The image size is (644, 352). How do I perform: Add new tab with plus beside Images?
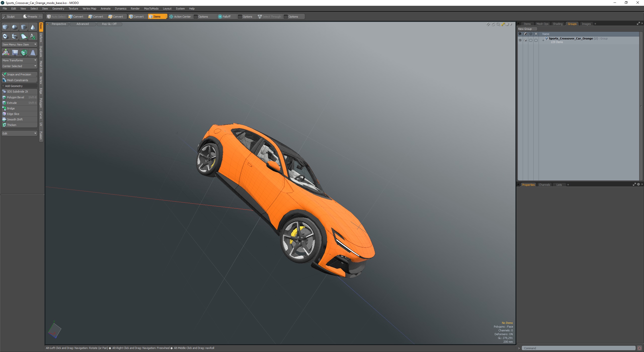(595, 24)
